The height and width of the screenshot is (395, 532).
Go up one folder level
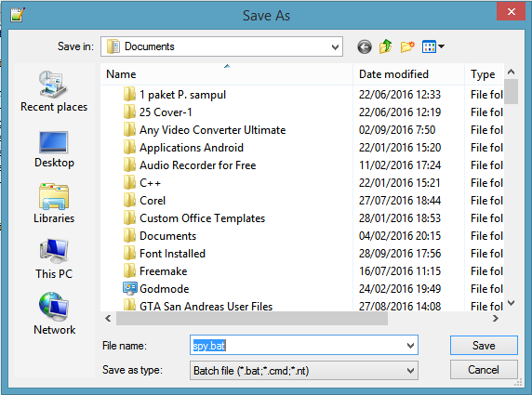386,46
